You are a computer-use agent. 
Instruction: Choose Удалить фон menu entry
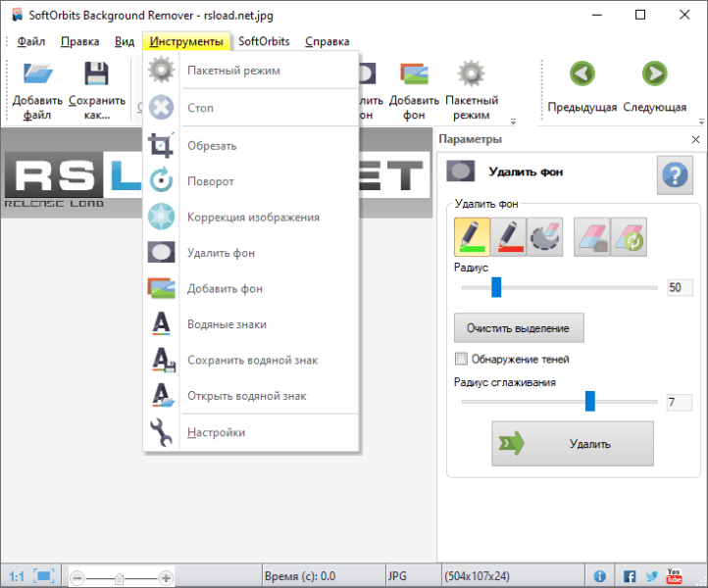point(251,253)
